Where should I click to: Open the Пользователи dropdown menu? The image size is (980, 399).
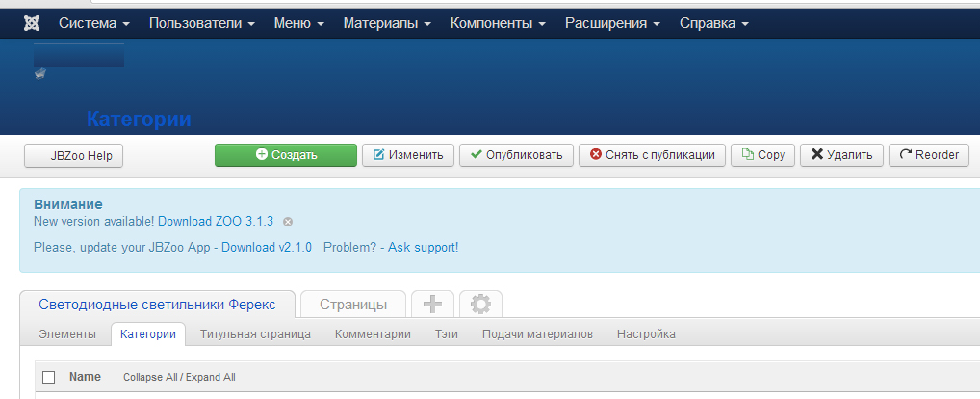[x=201, y=23]
